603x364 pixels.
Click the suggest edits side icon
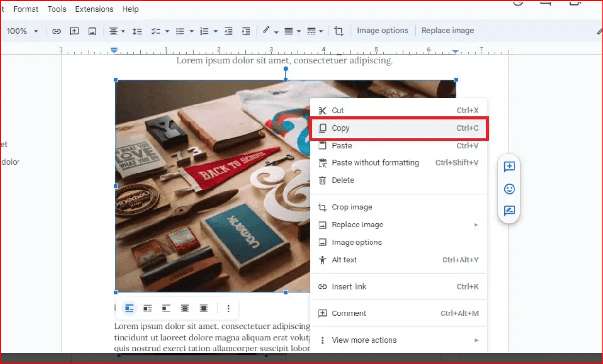(509, 210)
